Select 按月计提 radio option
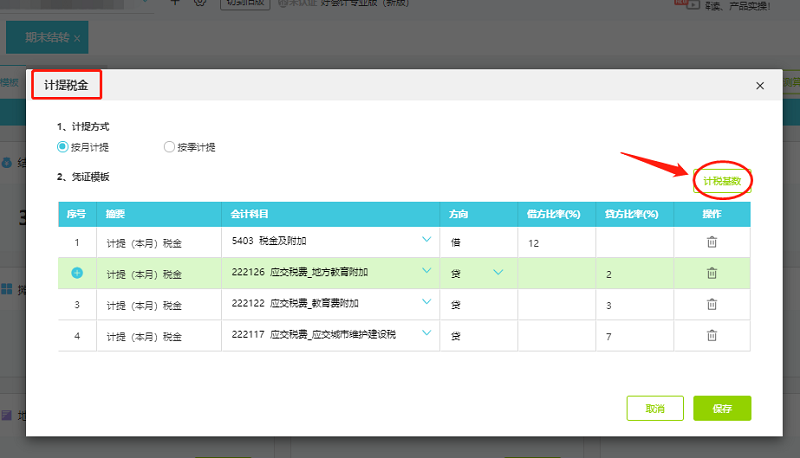The width and height of the screenshot is (800, 458). tap(62, 147)
